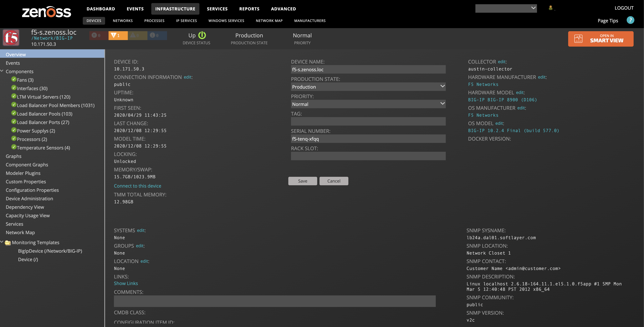Click Connect to this device link
The image size is (644, 327).
point(137,186)
